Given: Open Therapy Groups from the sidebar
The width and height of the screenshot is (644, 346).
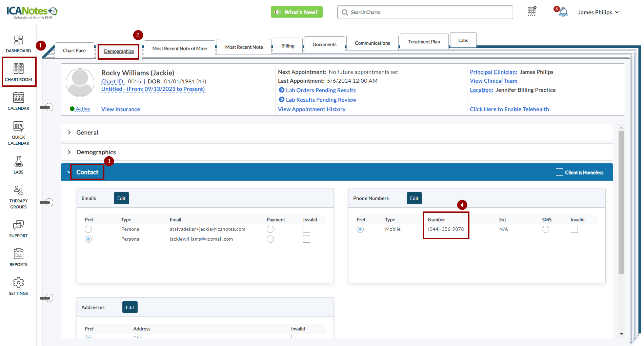Looking at the screenshot, I should [19, 197].
